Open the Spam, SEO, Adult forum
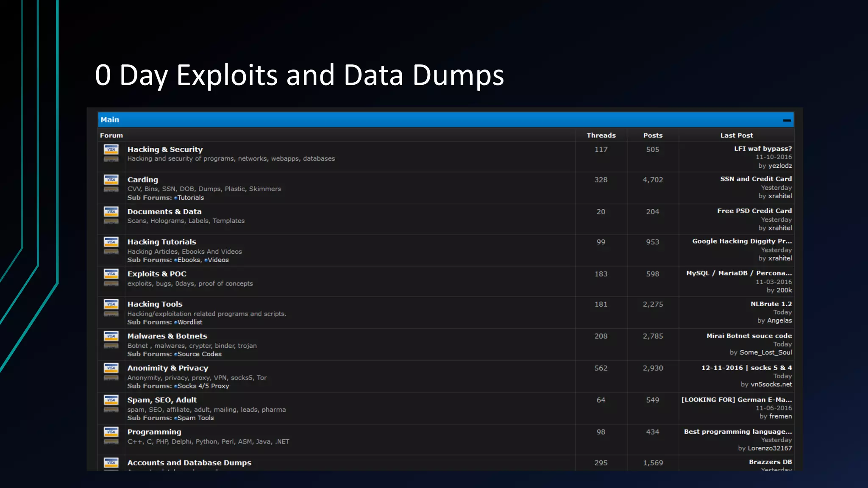The image size is (868, 488). [x=162, y=400]
